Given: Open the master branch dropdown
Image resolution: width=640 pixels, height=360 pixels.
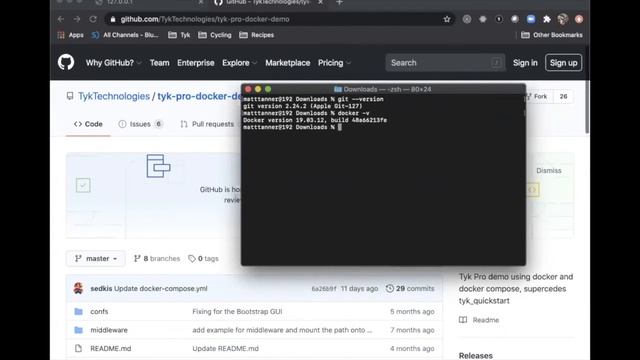Looking at the screenshot, I should (x=96, y=258).
